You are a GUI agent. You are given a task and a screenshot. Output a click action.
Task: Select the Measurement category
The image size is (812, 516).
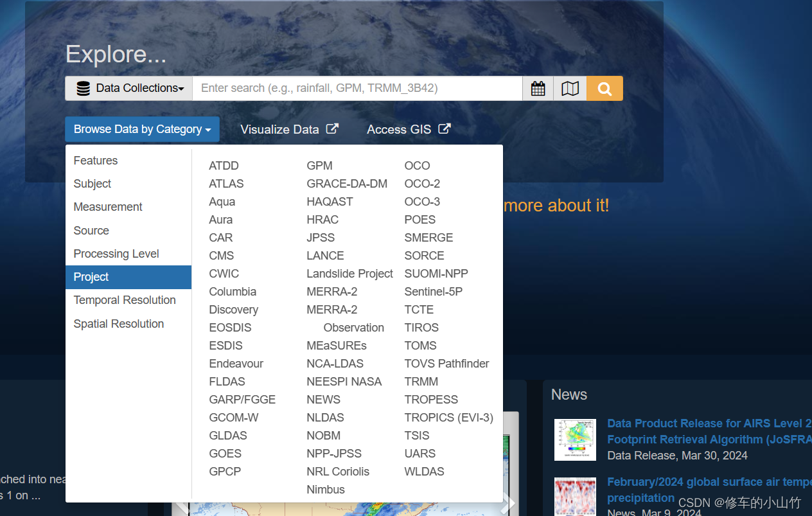coord(128,207)
